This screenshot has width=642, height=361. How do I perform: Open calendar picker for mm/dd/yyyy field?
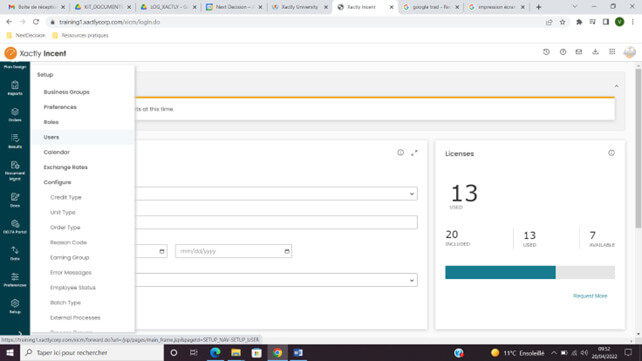[x=287, y=251]
